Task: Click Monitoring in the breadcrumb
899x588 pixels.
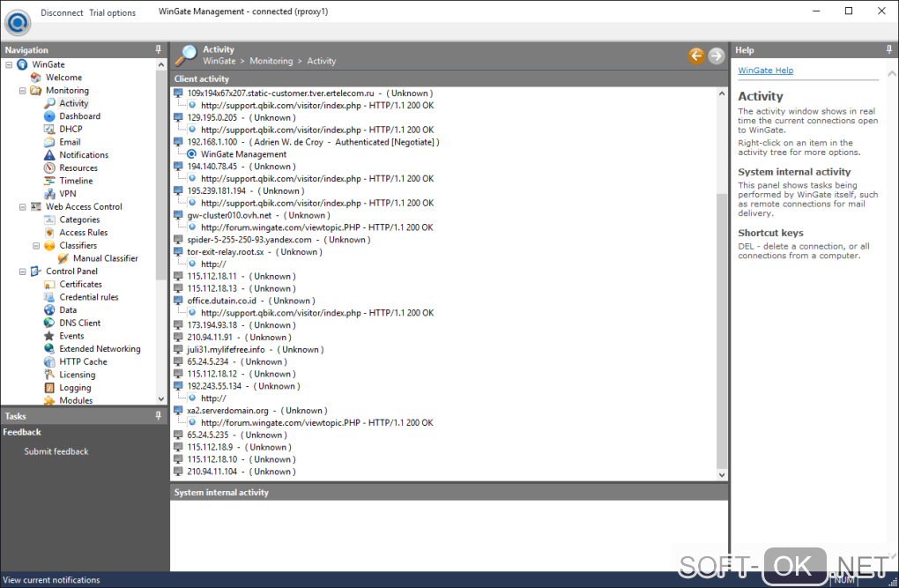Action: [271, 61]
